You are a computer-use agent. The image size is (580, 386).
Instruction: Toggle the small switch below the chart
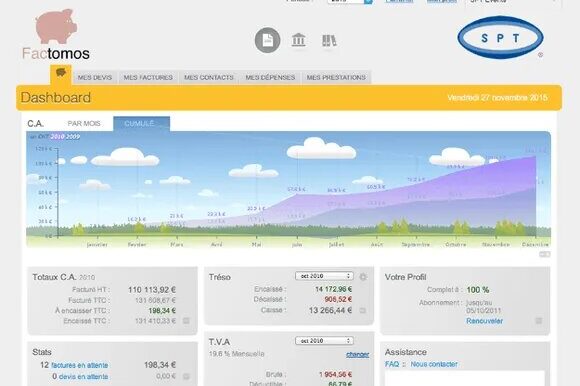(x=544, y=254)
